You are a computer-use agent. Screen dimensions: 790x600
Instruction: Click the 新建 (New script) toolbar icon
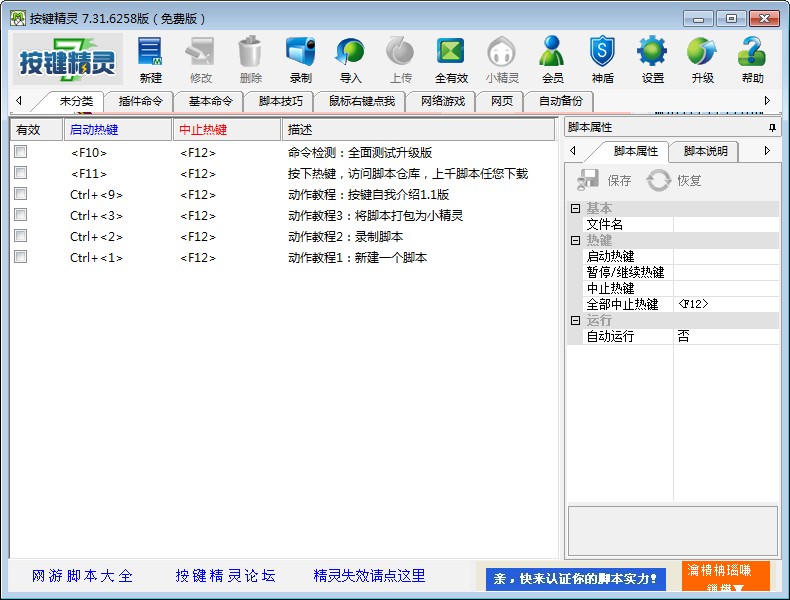(x=150, y=59)
